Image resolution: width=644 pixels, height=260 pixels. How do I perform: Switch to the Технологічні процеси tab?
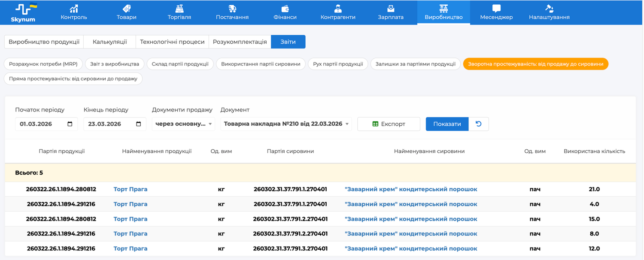pos(172,42)
